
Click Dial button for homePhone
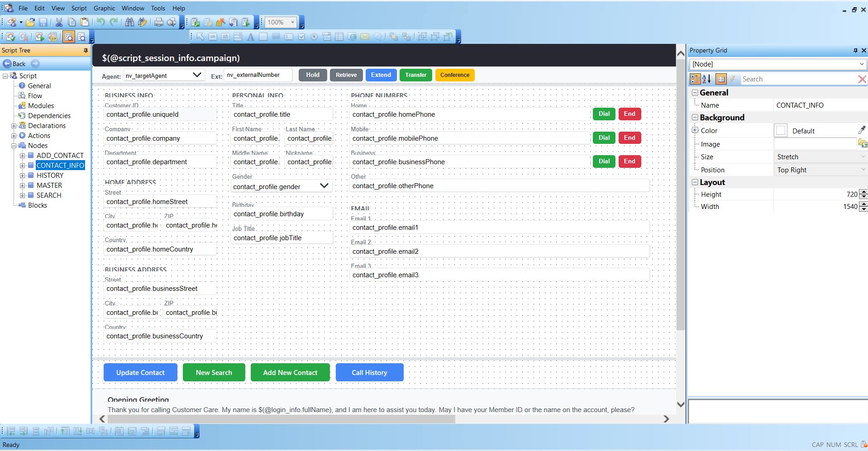(604, 114)
